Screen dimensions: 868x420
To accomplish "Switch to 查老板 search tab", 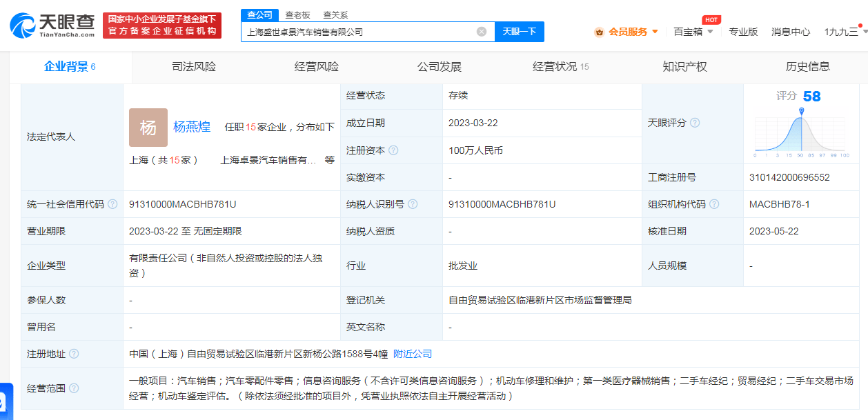I will tap(297, 14).
